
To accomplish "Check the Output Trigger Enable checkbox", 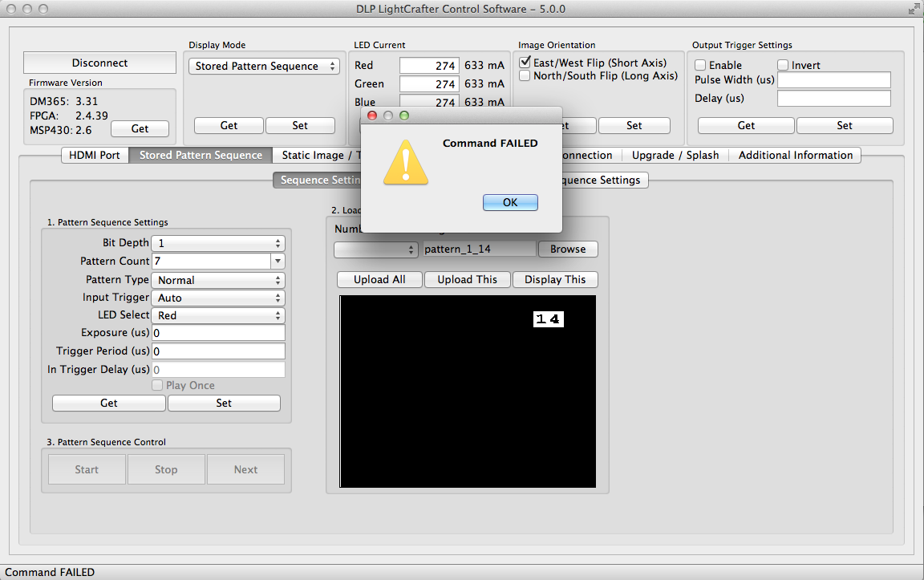I will [700, 65].
